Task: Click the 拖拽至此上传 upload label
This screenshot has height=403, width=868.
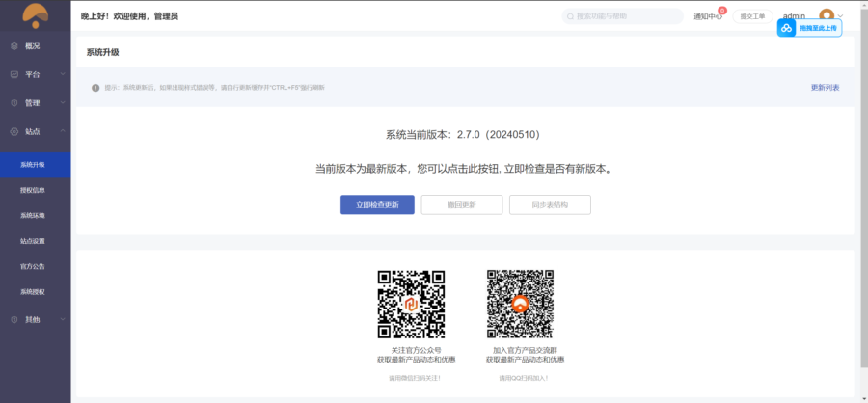Action: (x=818, y=28)
